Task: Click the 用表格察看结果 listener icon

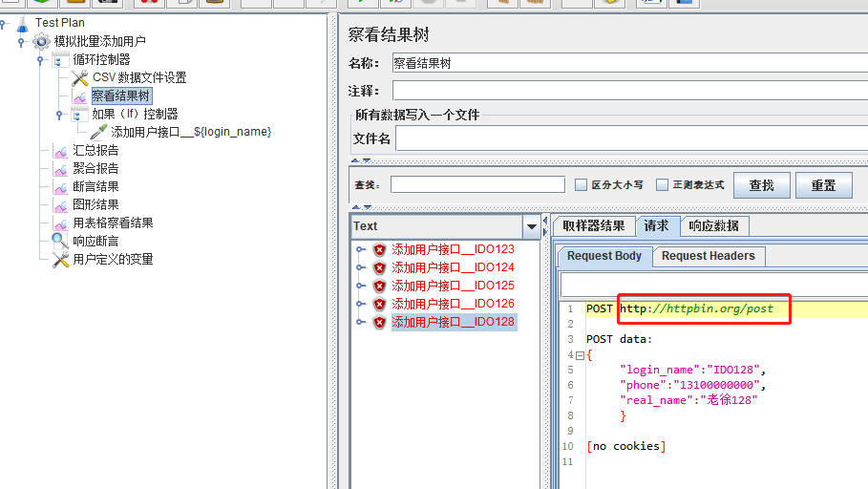Action: click(x=60, y=223)
